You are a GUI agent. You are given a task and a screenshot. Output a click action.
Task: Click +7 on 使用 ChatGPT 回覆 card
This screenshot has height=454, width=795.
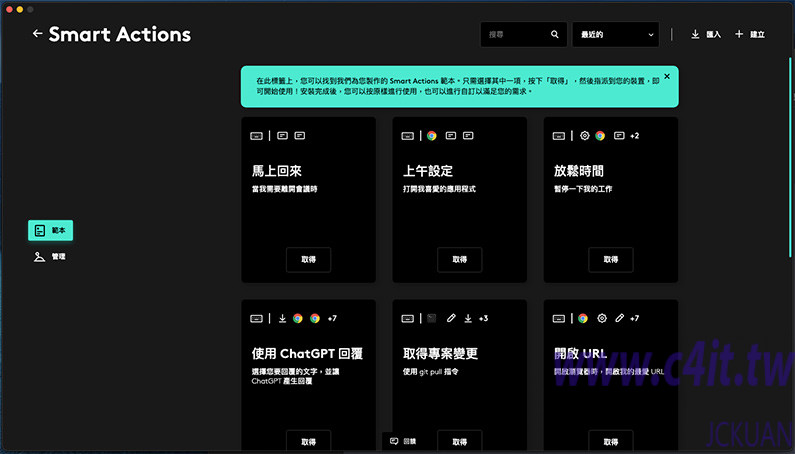coord(332,318)
